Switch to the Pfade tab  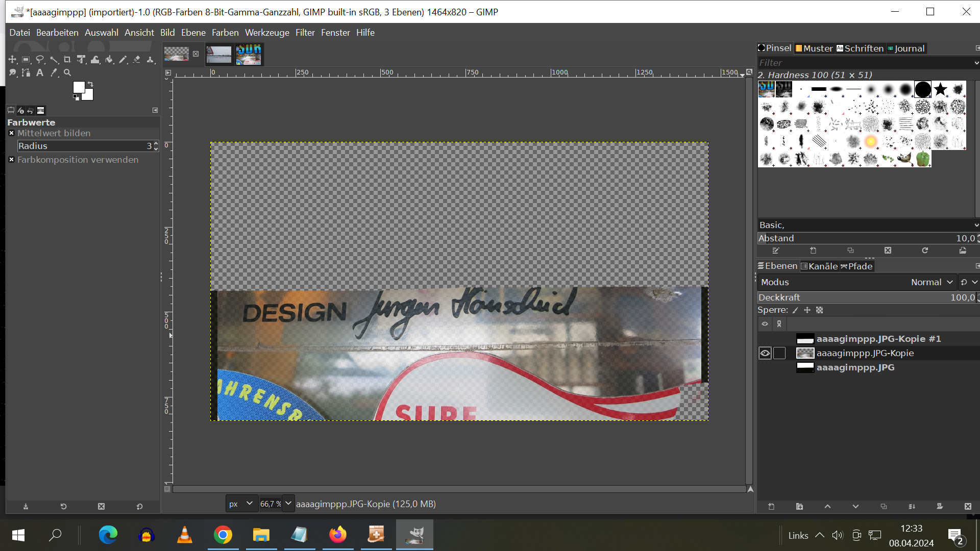click(856, 266)
